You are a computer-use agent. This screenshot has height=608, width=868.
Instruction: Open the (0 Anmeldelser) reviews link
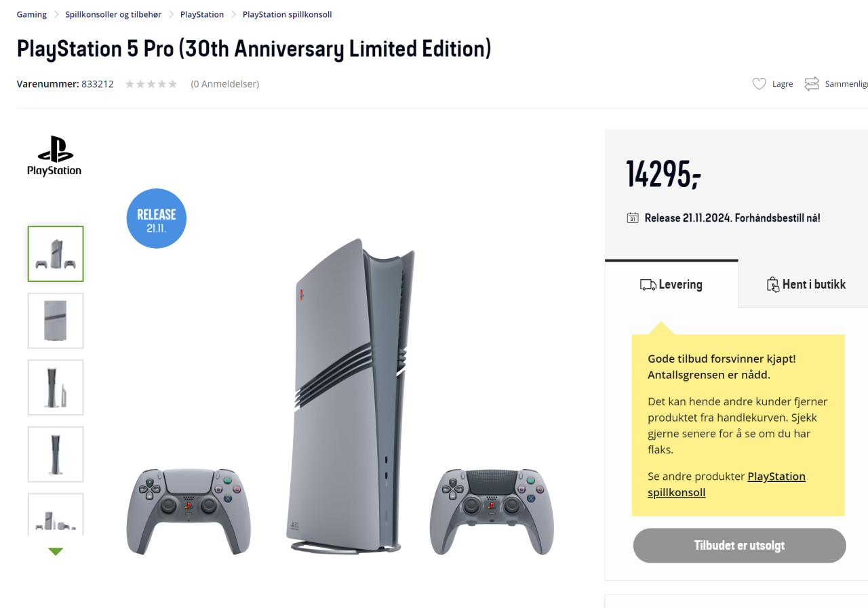tap(224, 84)
